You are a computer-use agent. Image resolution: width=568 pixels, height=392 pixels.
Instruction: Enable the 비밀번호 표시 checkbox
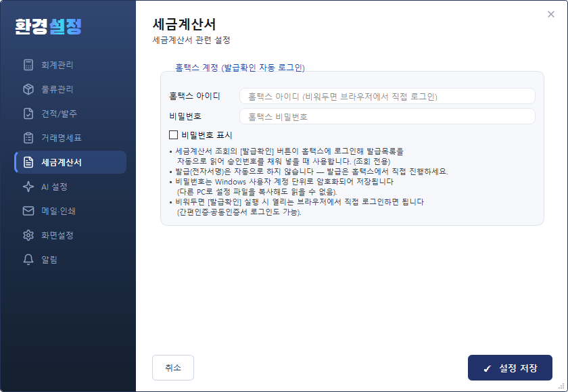tap(174, 135)
